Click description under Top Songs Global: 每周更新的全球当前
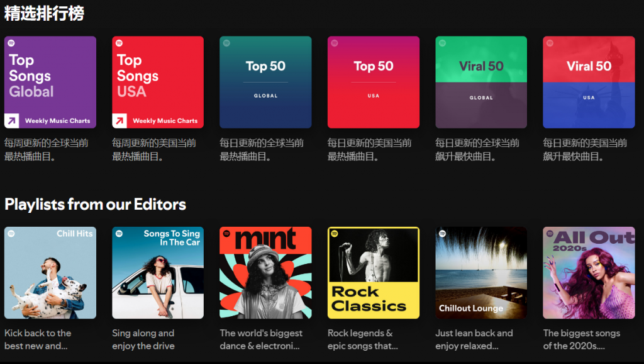The height and width of the screenshot is (364, 644). pyautogui.click(x=46, y=150)
